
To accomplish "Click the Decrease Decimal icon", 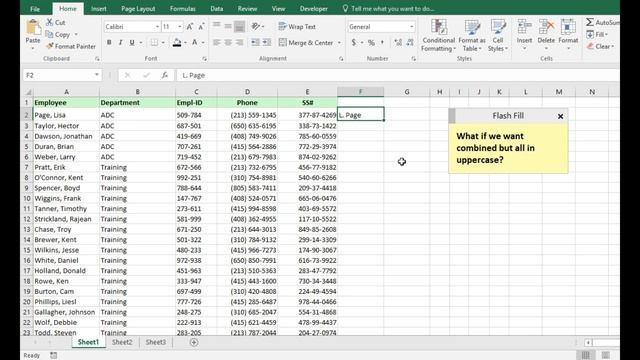I will pos(410,42).
